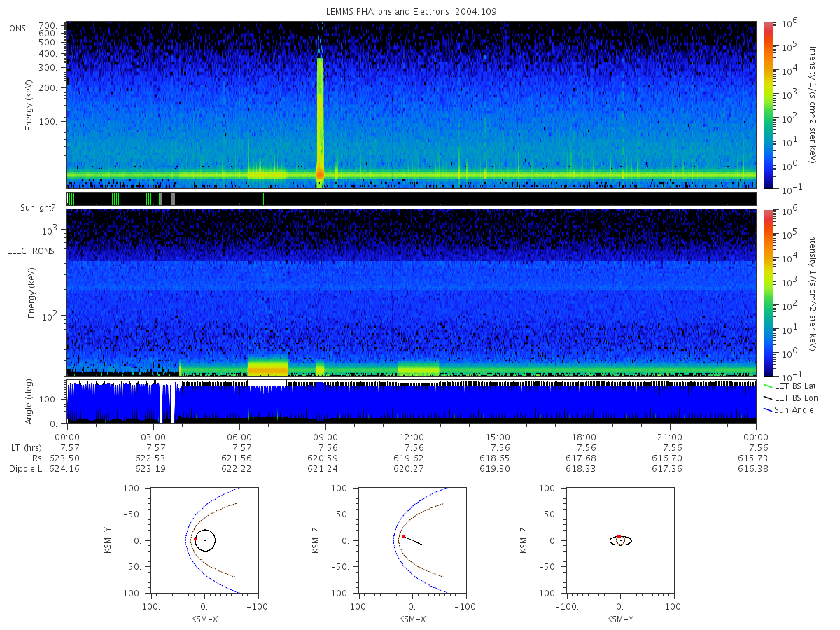Viewport: 840px width, 630px height.
Task: Click the Angle (deg) axis label
Action: (x=29, y=402)
